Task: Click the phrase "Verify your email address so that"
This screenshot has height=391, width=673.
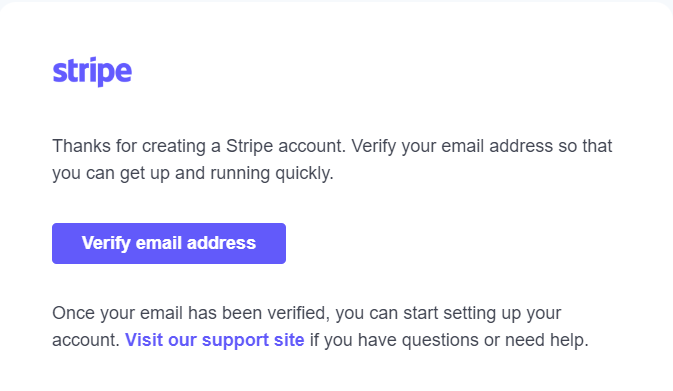Action: (x=482, y=146)
